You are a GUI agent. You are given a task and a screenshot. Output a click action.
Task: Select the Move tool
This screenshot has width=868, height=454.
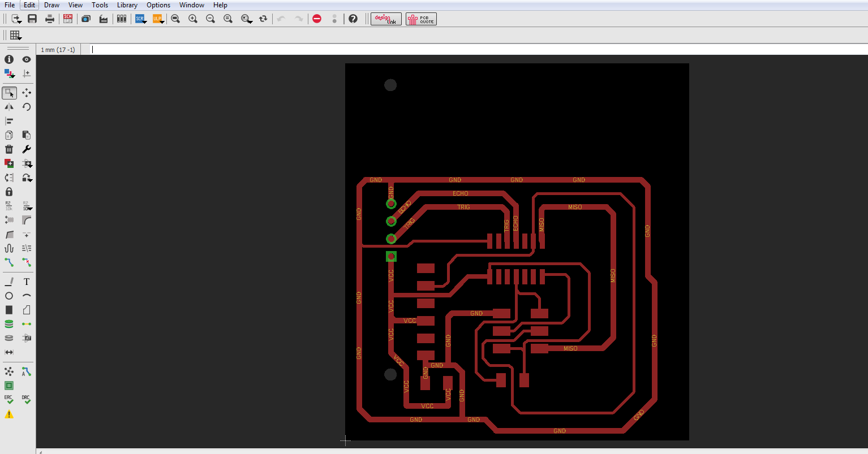point(27,93)
